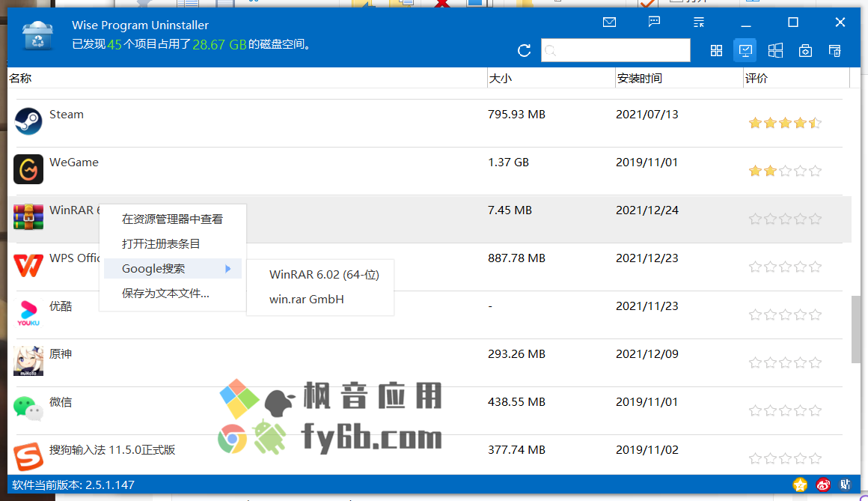
Task: Select the 微信 program name
Action: (x=61, y=402)
